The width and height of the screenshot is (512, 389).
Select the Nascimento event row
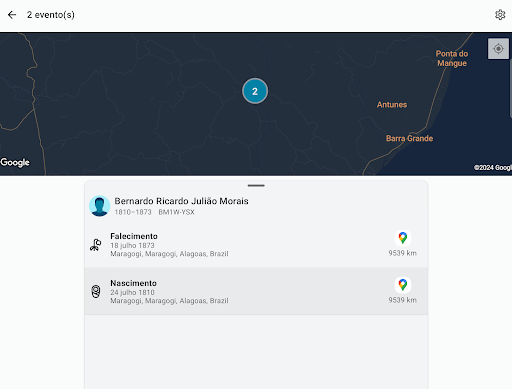click(256, 291)
